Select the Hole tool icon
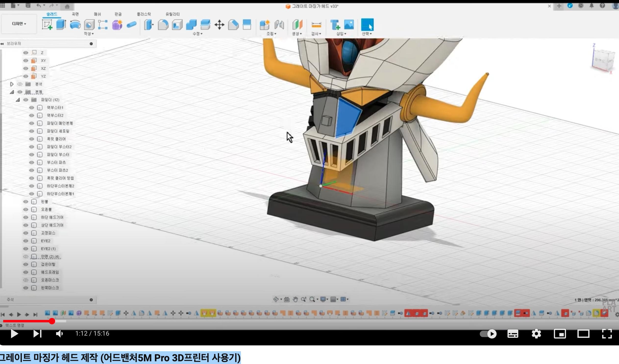The width and height of the screenshot is (619, 364). click(x=89, y=25)
